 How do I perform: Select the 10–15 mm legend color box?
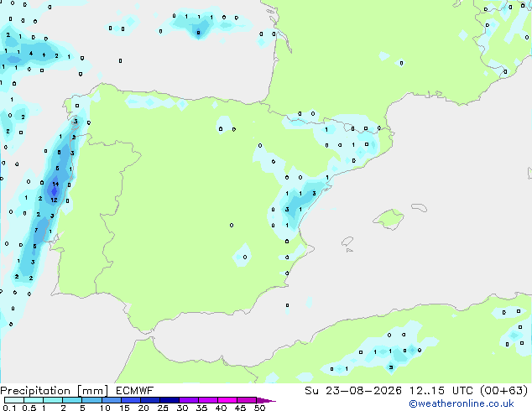click(112, 400)
